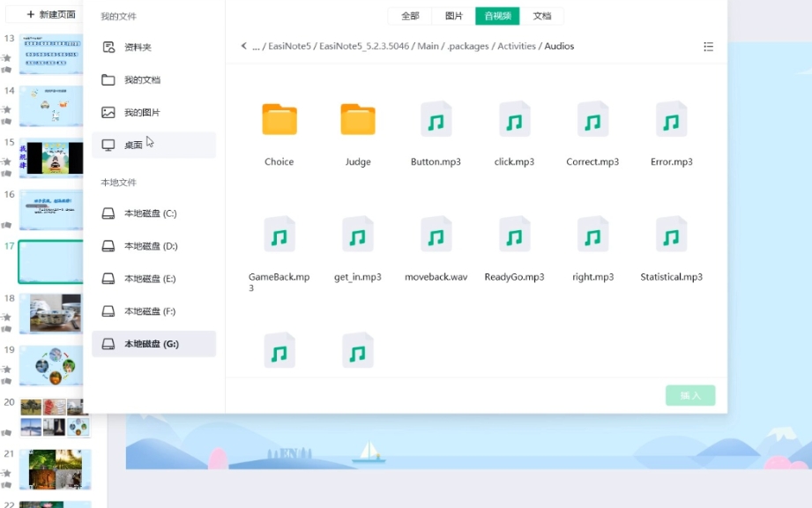Toggle list view layout icon
Viewport: 812px width, 508px height.
[x=708, y=47]
